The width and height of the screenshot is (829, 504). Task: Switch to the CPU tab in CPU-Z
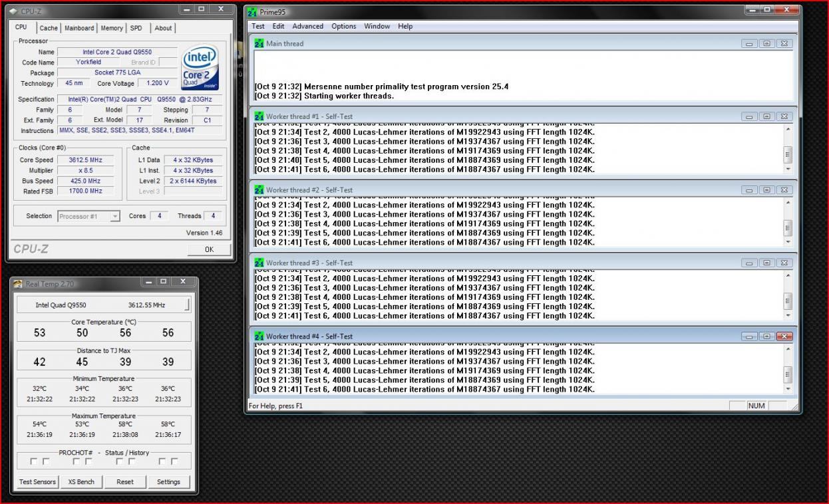(21, 27)
